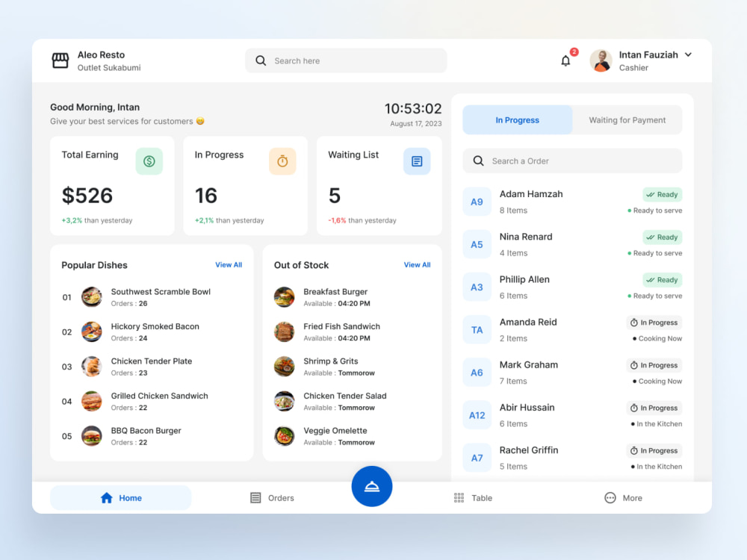
Task: Select table badge A9 for Adam Hamzah
Action: [x=477, y=202]
